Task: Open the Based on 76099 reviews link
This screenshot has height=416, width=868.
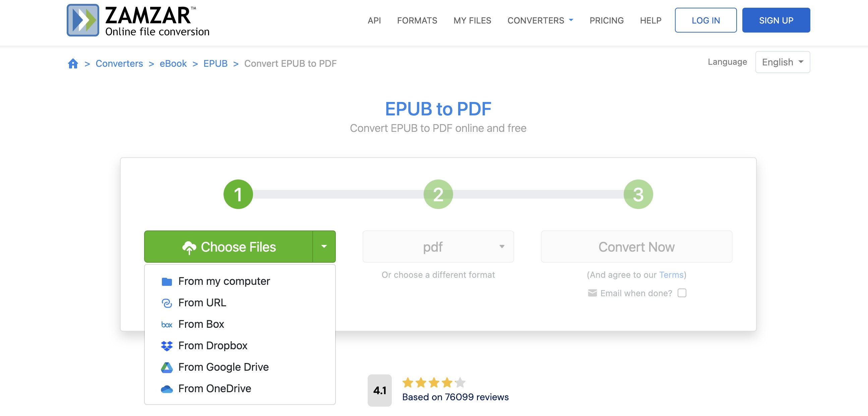Action: (x=455, y=397)
